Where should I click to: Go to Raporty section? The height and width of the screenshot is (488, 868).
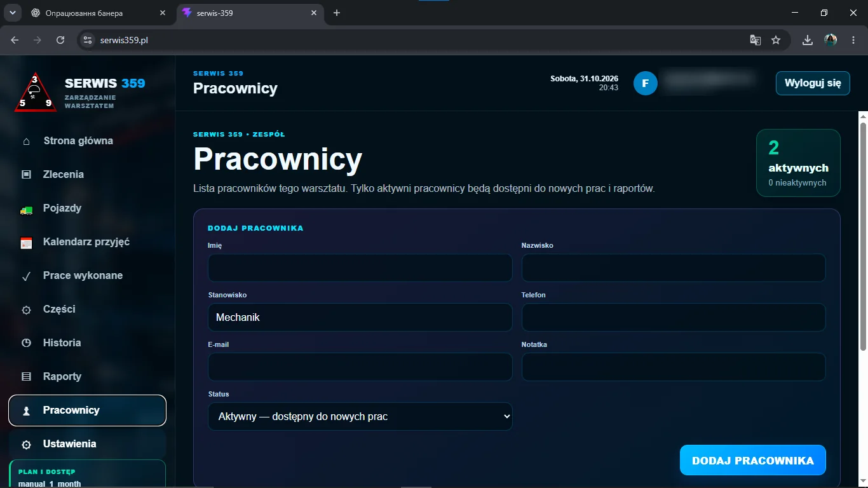87,377
